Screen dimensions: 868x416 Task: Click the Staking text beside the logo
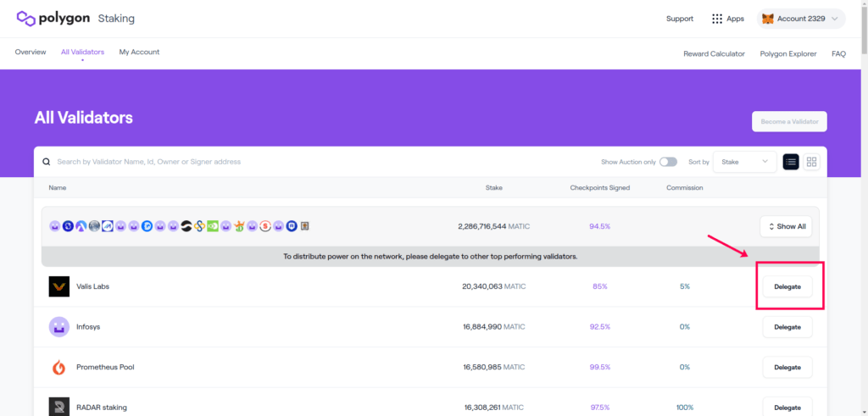coord(116,19)
